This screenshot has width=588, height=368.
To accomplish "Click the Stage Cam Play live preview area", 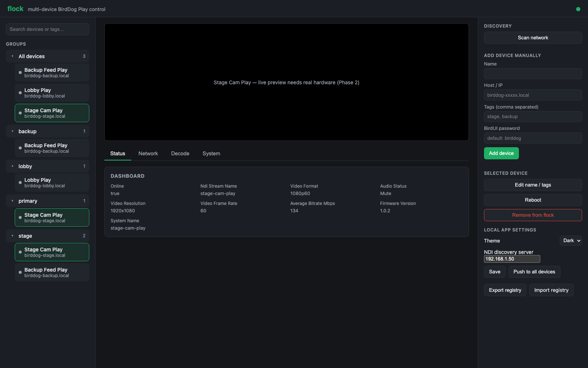I will pos(287,82).
